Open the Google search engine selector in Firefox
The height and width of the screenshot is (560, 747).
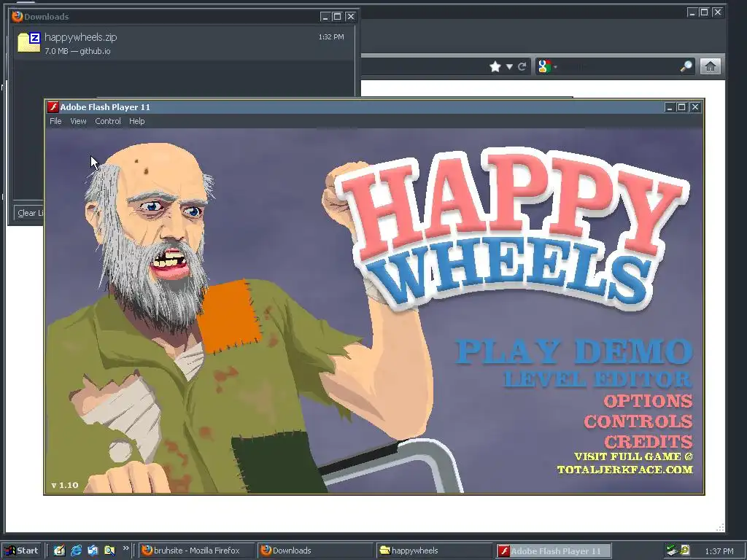point(547,66)
